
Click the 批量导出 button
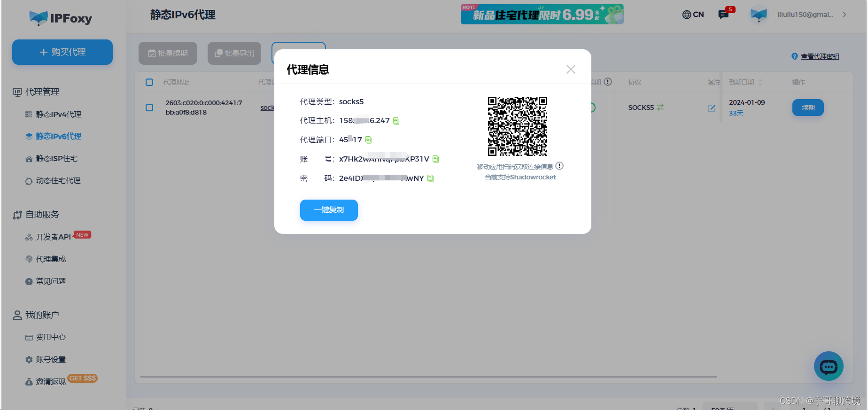click(x=234, y=54)
